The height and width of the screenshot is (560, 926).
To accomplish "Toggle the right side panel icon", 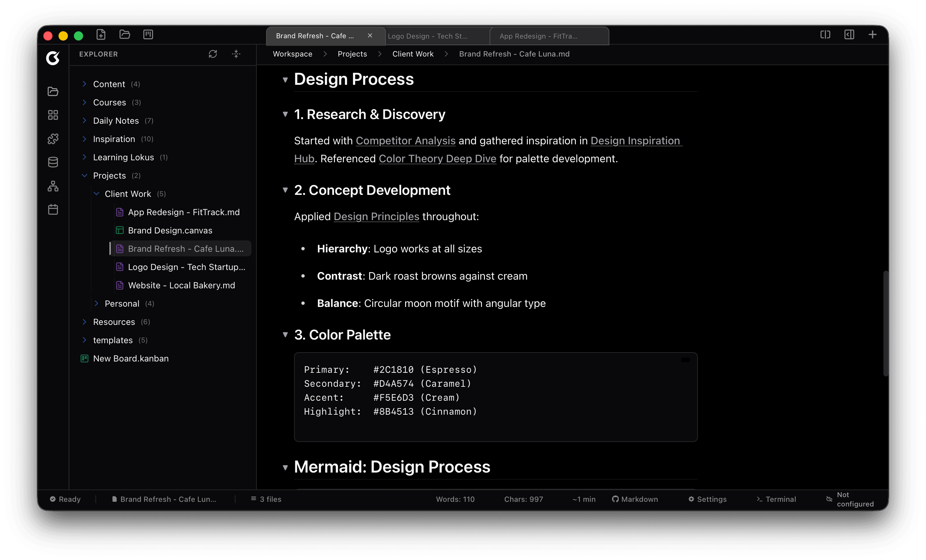I will [849, 35].
